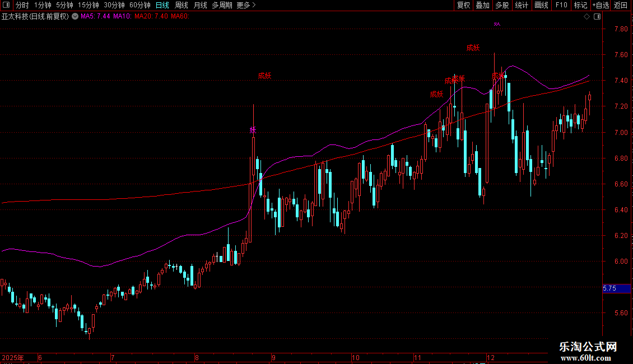Click month 12 on the time axis

pyautogui.click(x=490, y=357)
